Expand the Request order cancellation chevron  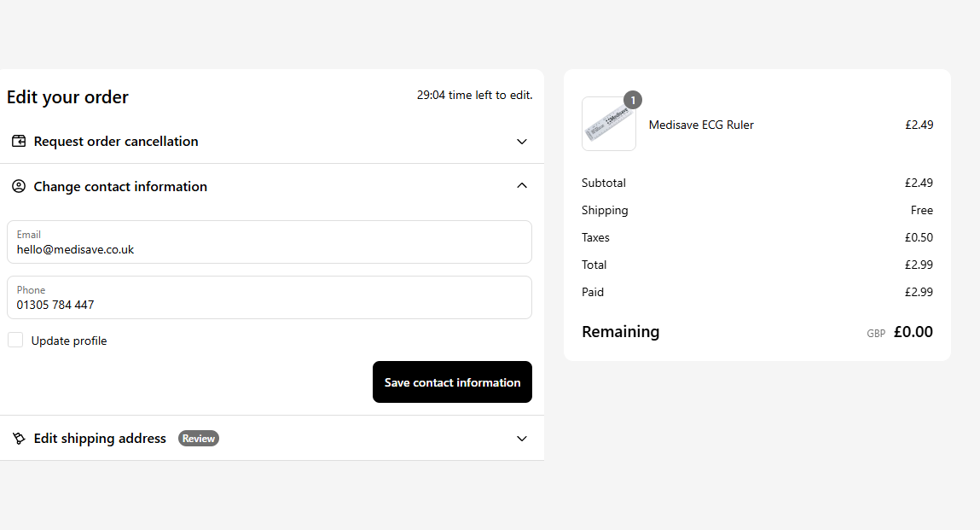click(522, 142)
